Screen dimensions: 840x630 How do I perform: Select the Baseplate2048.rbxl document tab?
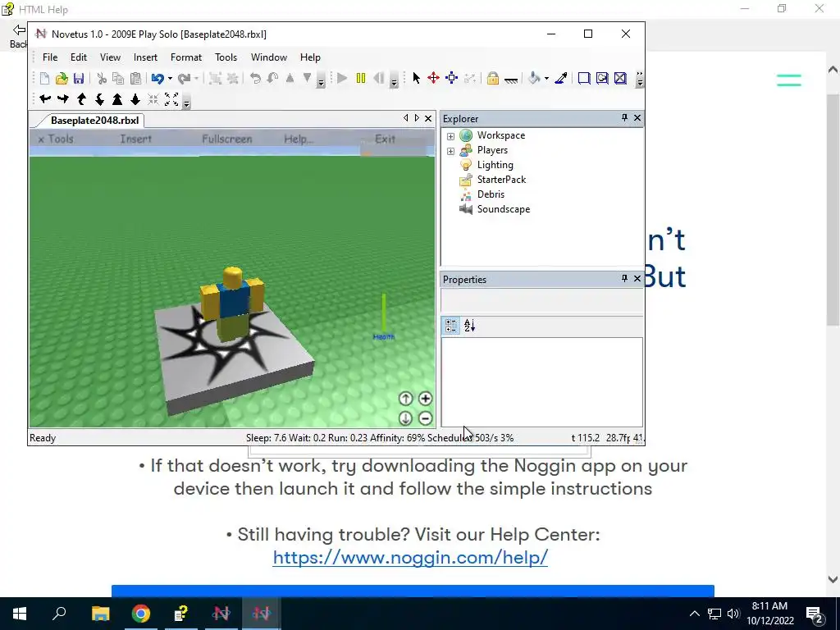click(94, 121)
